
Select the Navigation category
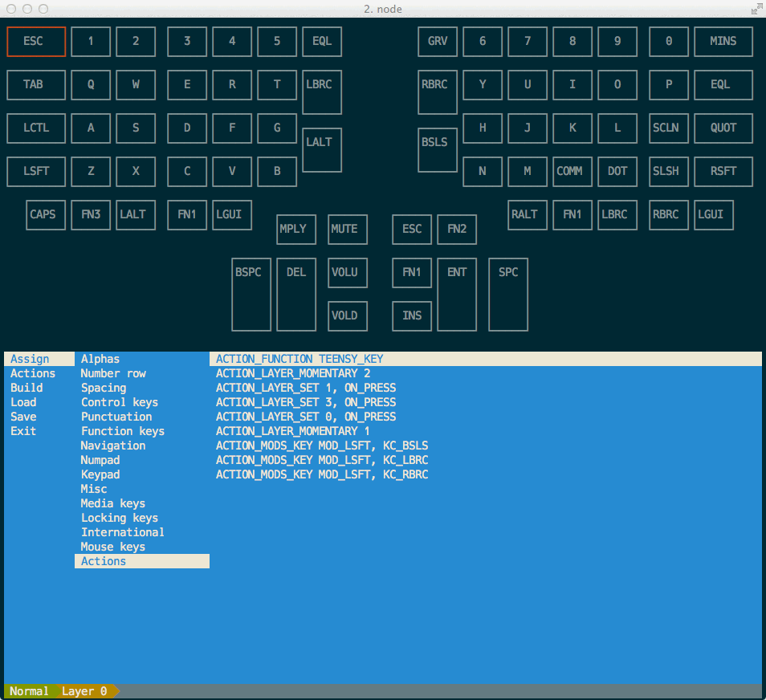[x=113, y=446]
